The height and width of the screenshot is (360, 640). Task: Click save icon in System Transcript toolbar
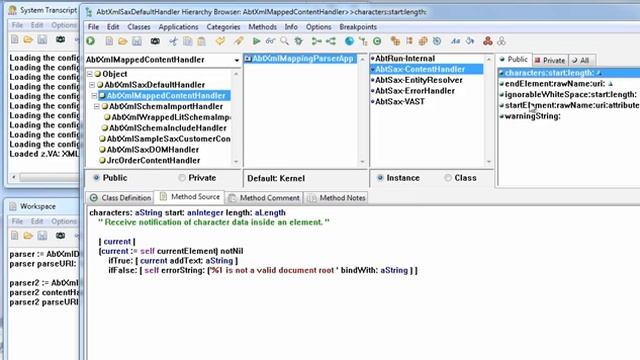tap(42, 40)
